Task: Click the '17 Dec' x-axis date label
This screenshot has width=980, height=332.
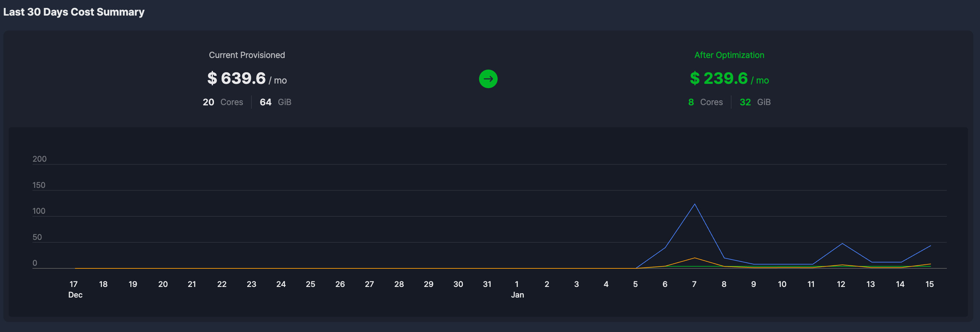Action: coord(75,289)
